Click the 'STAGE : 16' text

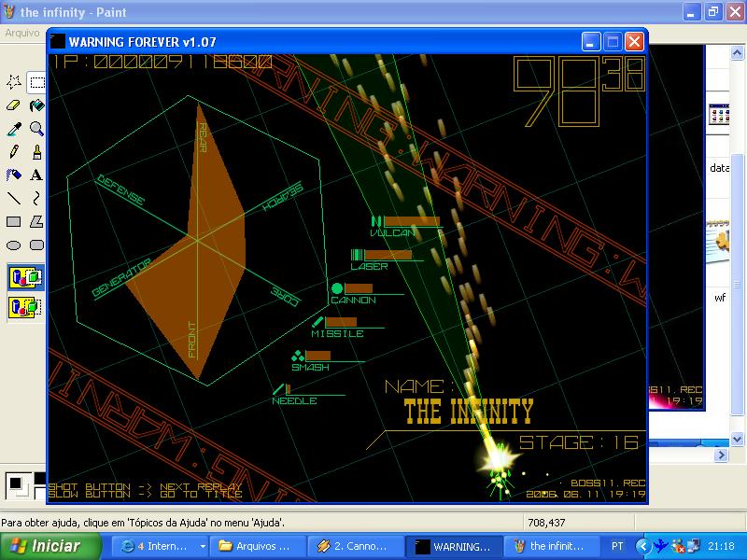tap(579, 442)
